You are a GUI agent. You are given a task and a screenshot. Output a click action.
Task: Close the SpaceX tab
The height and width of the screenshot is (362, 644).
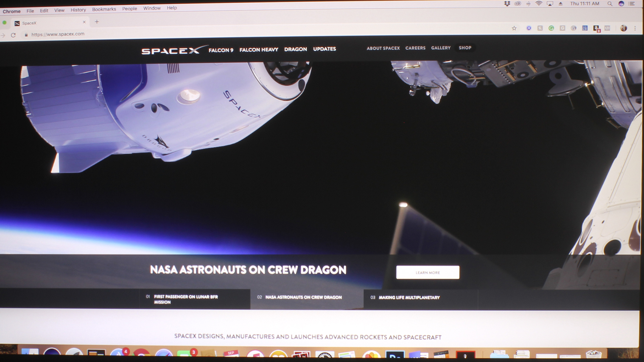[x=84, y=22]
